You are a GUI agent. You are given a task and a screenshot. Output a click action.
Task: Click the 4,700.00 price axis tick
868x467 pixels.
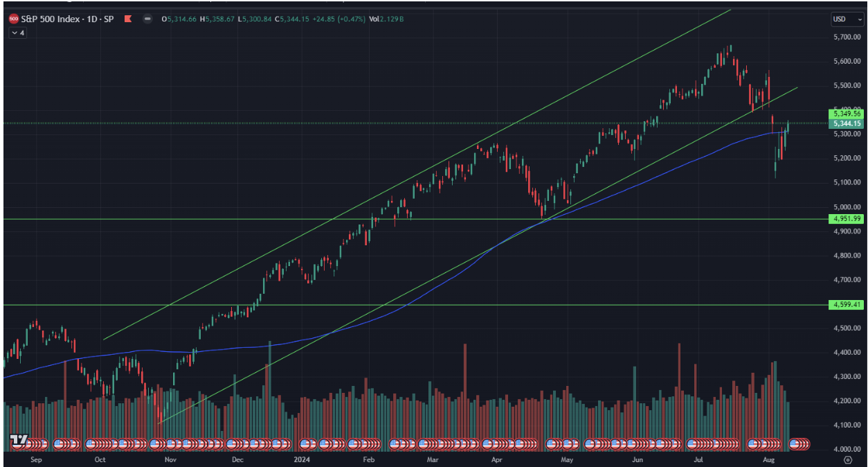click(847, 279)
